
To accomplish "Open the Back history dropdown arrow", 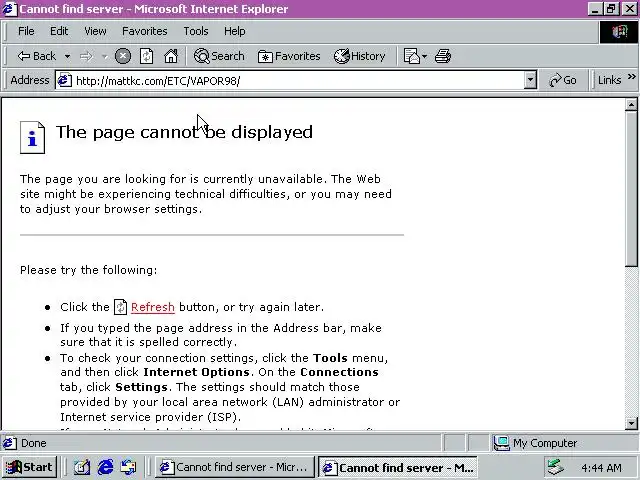I will (67, 56).
